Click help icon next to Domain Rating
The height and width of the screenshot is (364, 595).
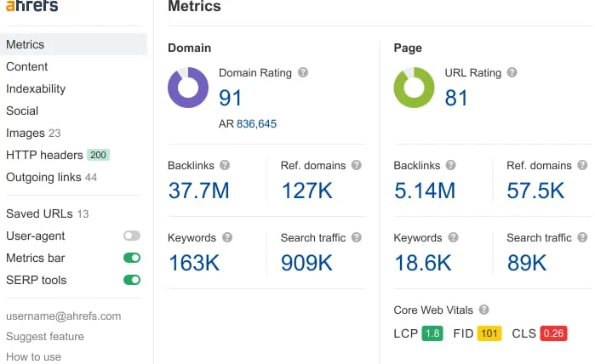(x=303, y=72)
